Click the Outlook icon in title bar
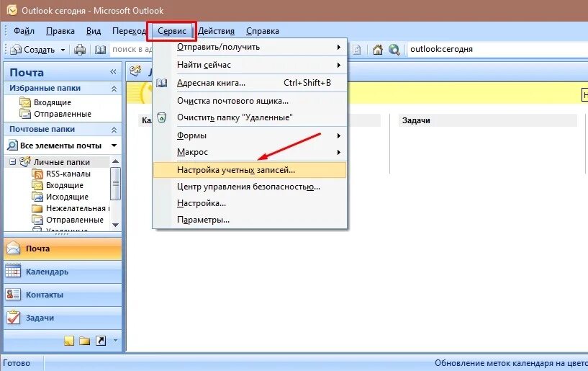Screen dimensions: 588x371 pyautogui.click(x=12, y=10)
